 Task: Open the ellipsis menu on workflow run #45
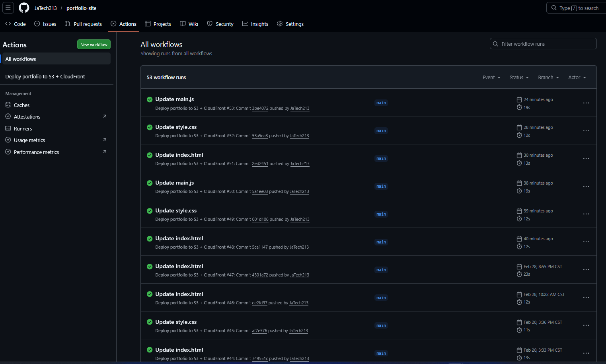(x=586, y=325)
